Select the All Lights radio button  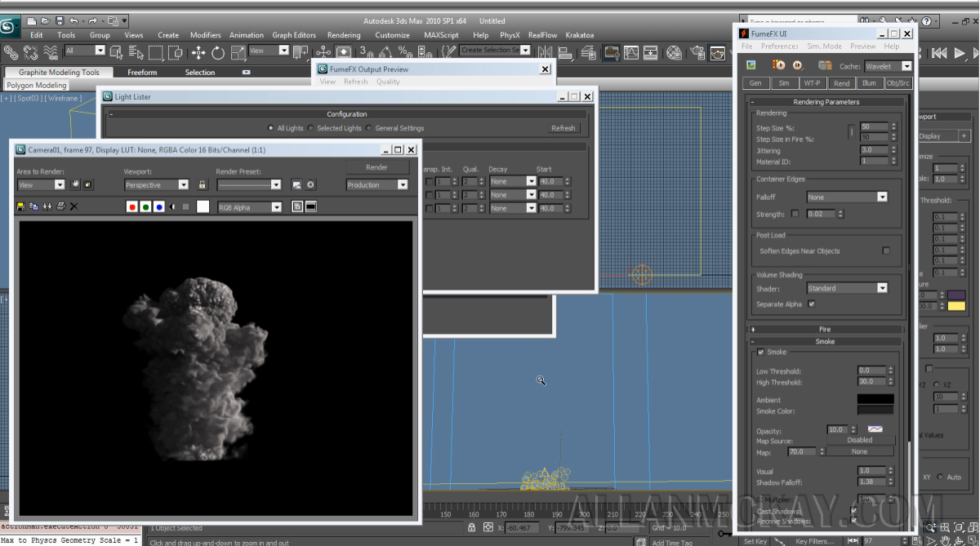pos(271,128)
